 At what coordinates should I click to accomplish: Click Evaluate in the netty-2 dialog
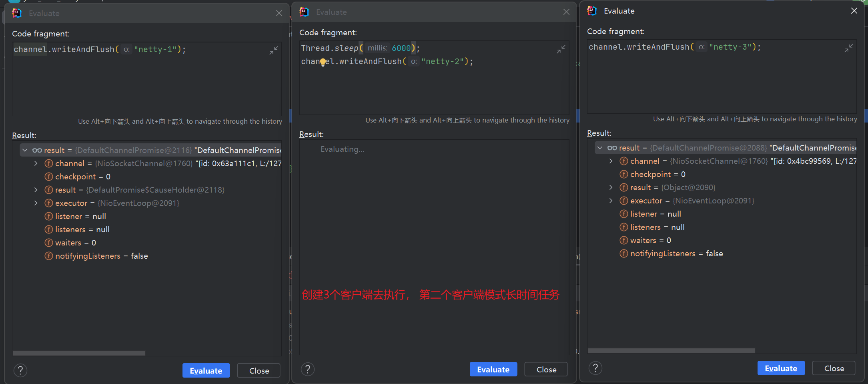[x=493, y=369]
